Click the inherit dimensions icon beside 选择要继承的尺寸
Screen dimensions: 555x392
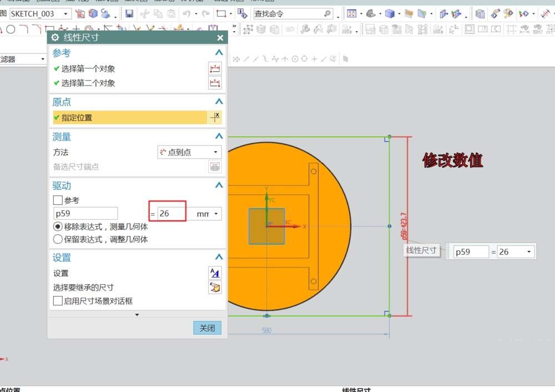tap(214, 287)
